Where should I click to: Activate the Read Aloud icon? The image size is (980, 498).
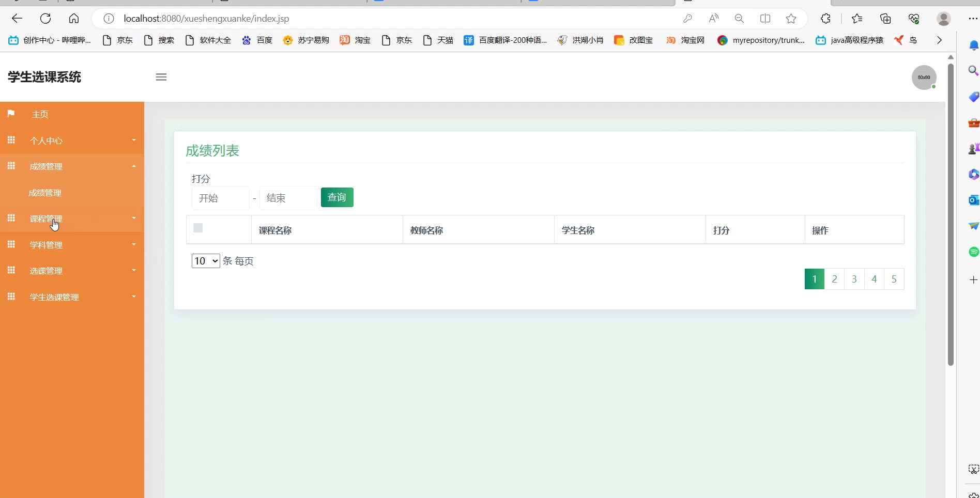point(714,19)
